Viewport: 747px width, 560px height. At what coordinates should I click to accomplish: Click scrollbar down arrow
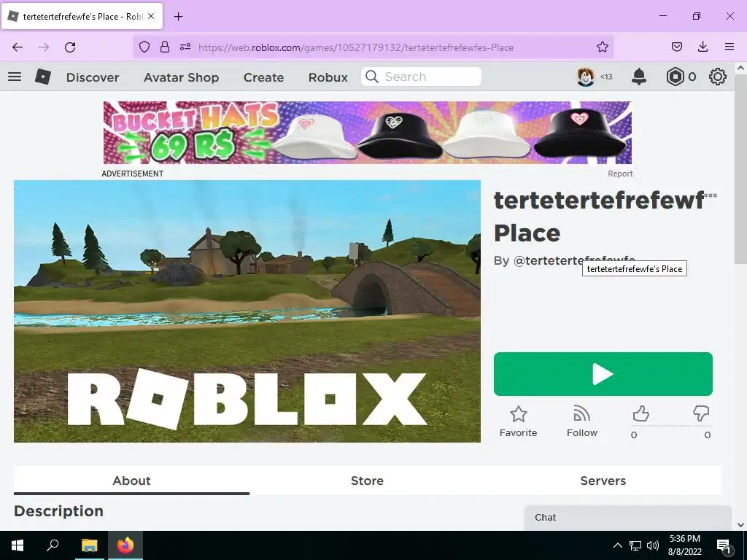coord(740,525)
